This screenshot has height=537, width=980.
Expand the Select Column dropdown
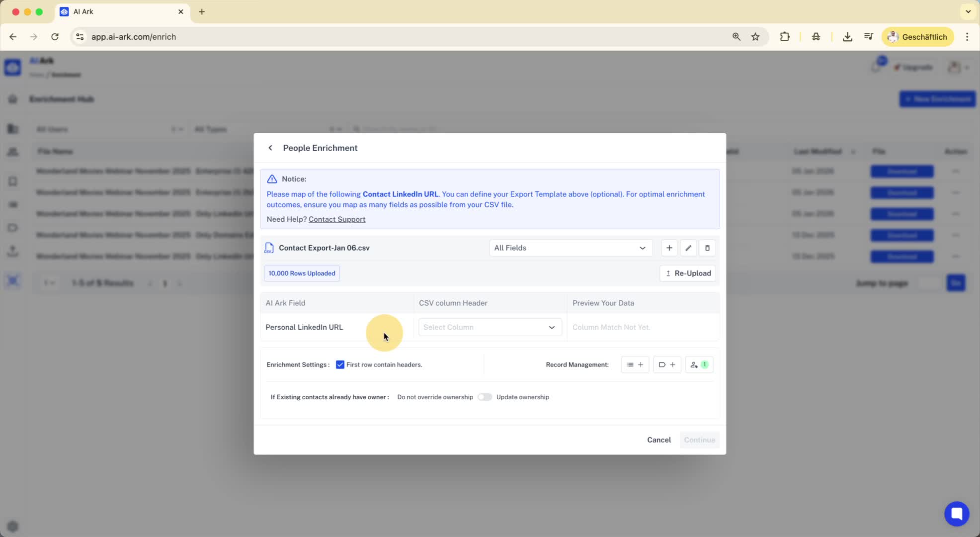(x=490, y=328)
